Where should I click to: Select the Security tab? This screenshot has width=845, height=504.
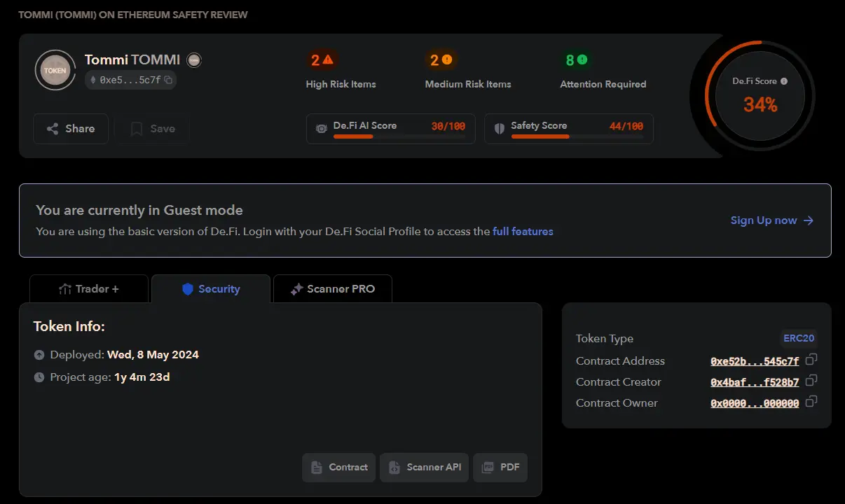pos(211,289)
